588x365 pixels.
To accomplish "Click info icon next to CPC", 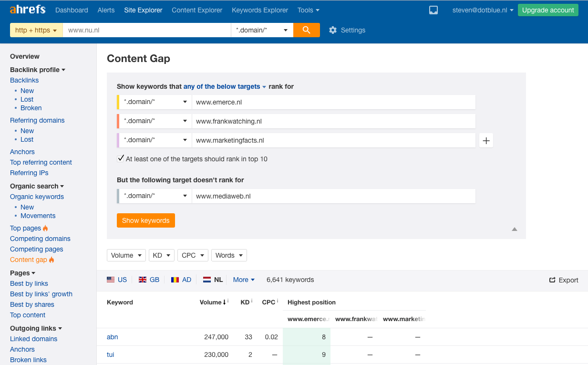I will pyautogui.click(x=277, y=301).
